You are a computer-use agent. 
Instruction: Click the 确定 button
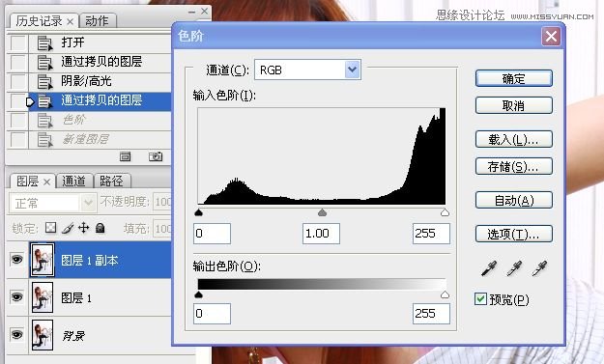514,78
